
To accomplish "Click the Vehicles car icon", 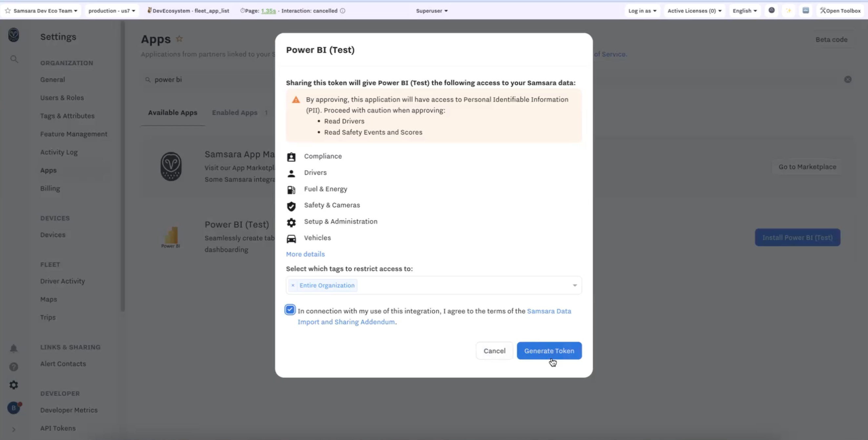I will [x=291, y=239].
